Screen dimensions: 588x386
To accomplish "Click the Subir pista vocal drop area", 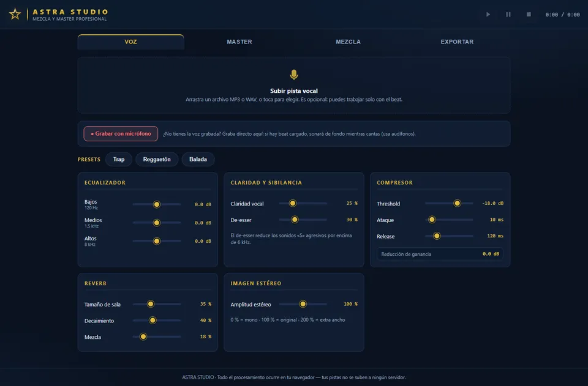I will coord(293,85).
